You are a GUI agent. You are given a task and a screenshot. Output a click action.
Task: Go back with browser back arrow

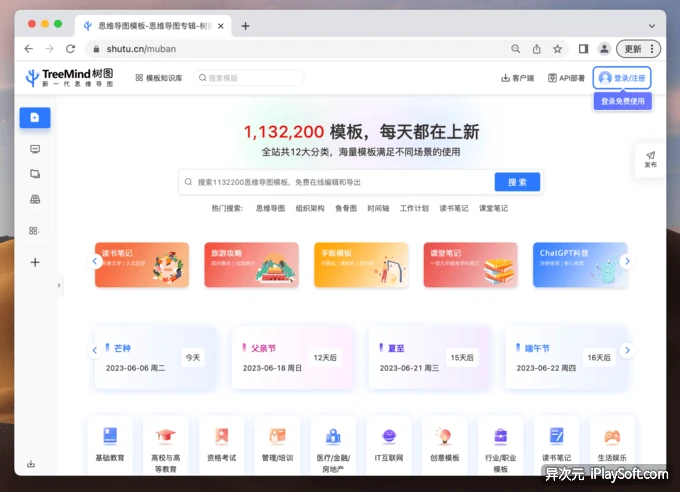click(x=29, y=49)
